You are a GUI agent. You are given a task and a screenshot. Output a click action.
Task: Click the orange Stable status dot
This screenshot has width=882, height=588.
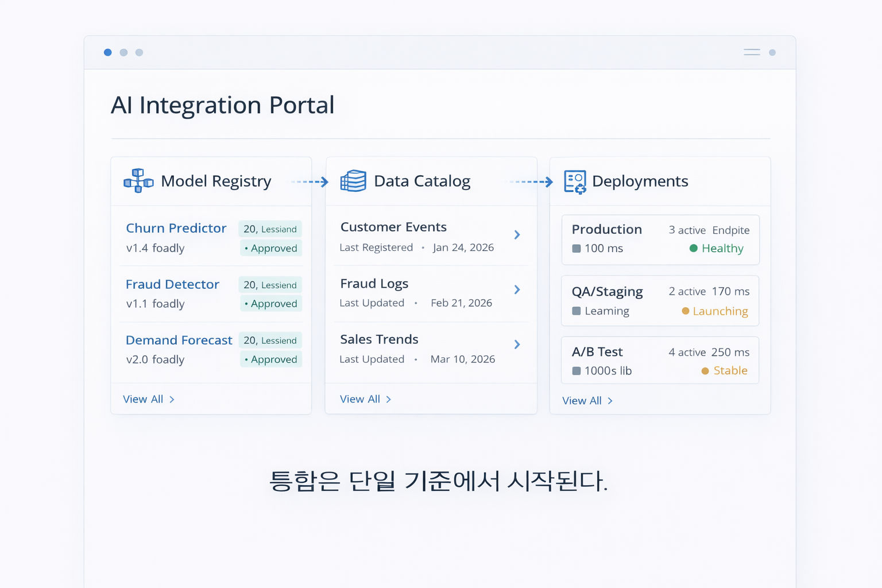pos(705,371)
